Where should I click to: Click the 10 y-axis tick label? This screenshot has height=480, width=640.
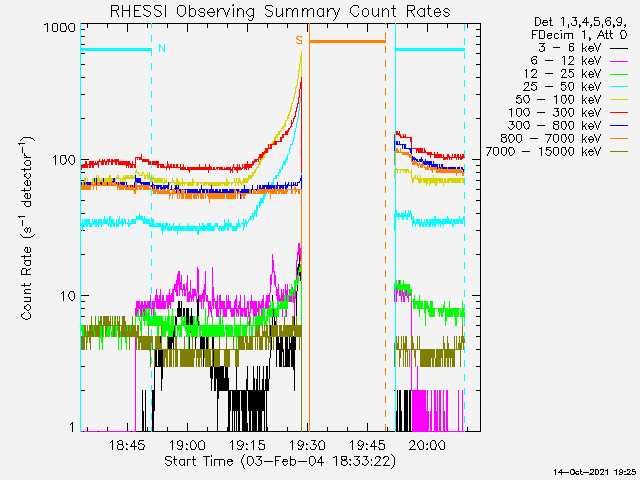point(68,296)
